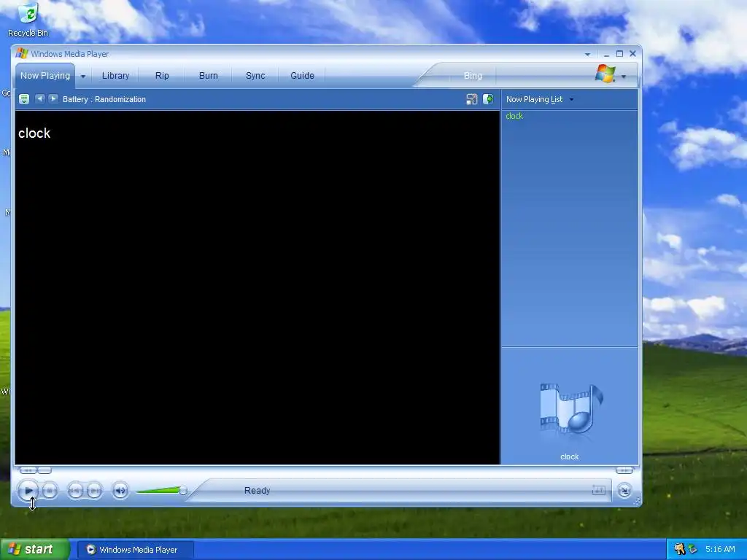Click the second system tray icon beside the clock
Screen dimensions: 747x560
693,549
